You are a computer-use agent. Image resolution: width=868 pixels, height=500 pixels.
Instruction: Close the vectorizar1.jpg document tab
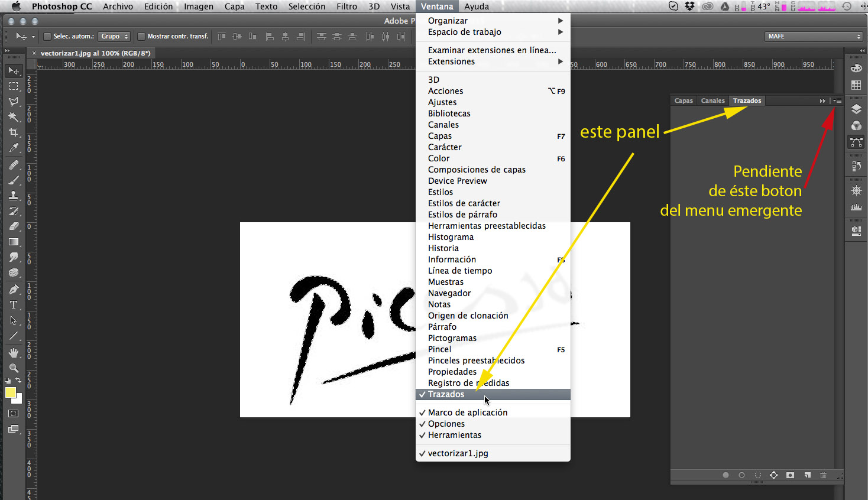(x=34, y=53)
